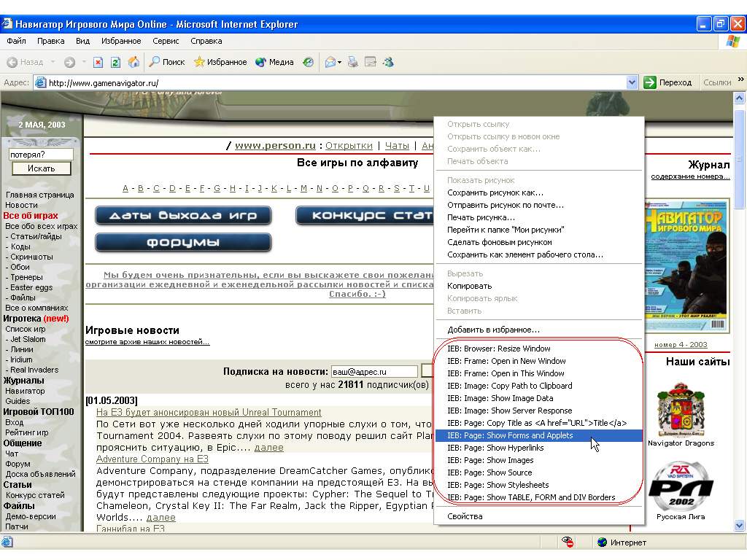Click the Edit page icon in toolbar
The width and height of the screenshot is (747, 560).
(370, 62)
